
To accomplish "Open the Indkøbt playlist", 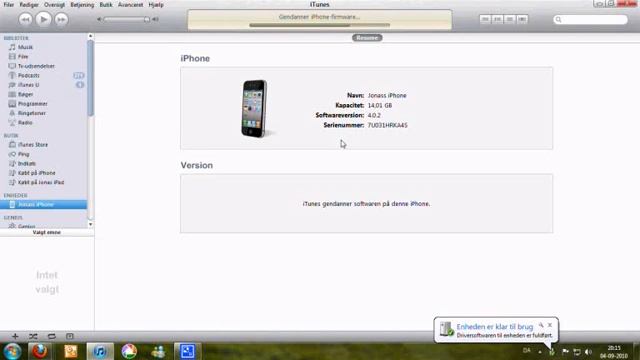I will (x=27, y=163).
